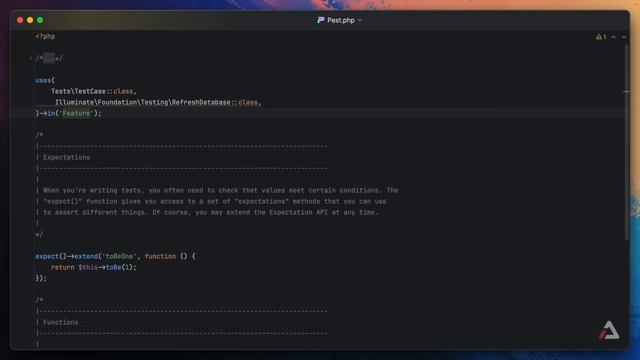Click the closing '});' line
Image resolution: width=640 pixels, height=360 pixels.
pos(41,278)
